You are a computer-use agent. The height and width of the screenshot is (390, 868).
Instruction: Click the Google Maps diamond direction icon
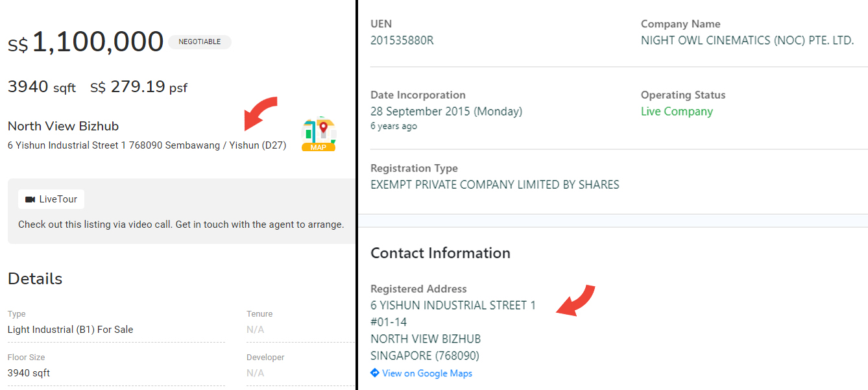point(374,373)
